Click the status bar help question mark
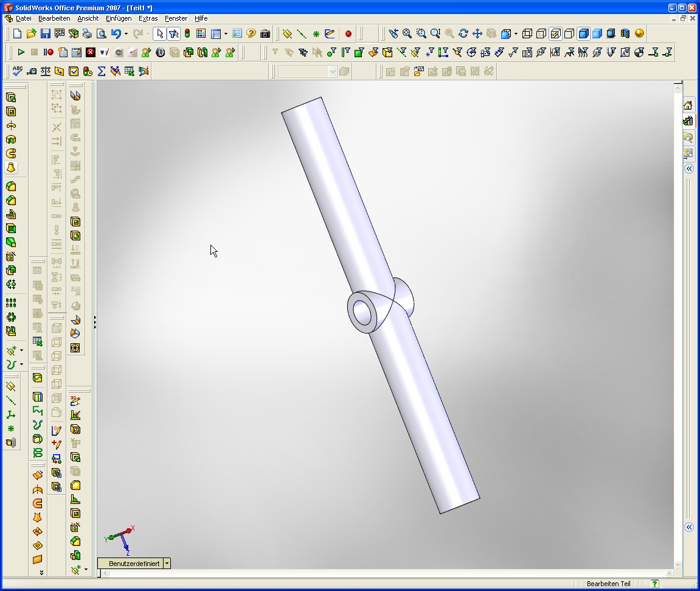This screenshot has height=591, width=700. 654,584
